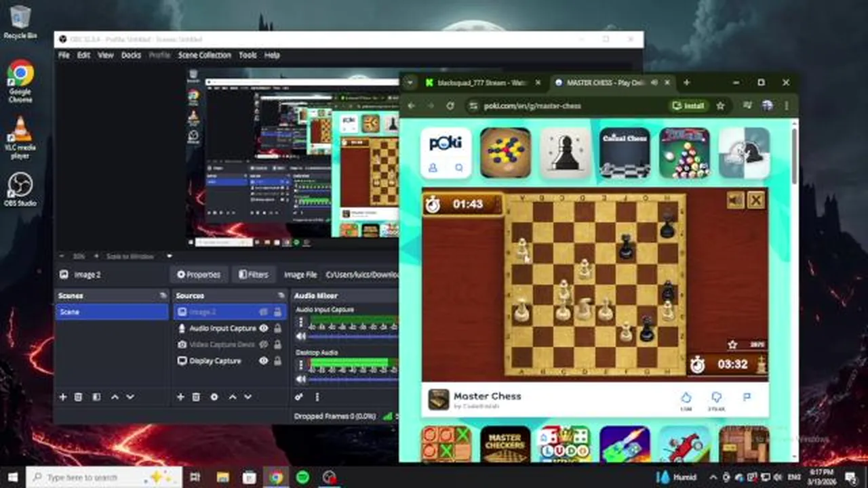Dislike Master Chess with thumbs-down icon
Image resolution: width=868 pixels, height=488 pixels.
tap(716, 397)
